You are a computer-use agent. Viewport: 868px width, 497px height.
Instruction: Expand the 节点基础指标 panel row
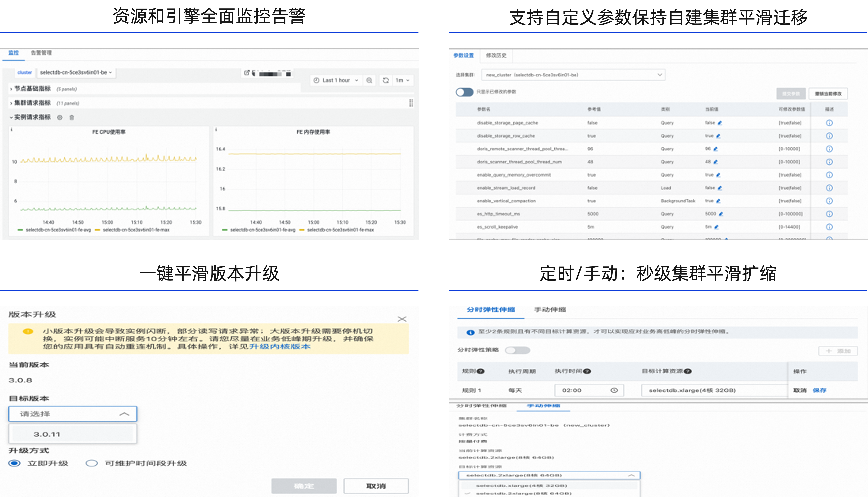click(32, 89)
